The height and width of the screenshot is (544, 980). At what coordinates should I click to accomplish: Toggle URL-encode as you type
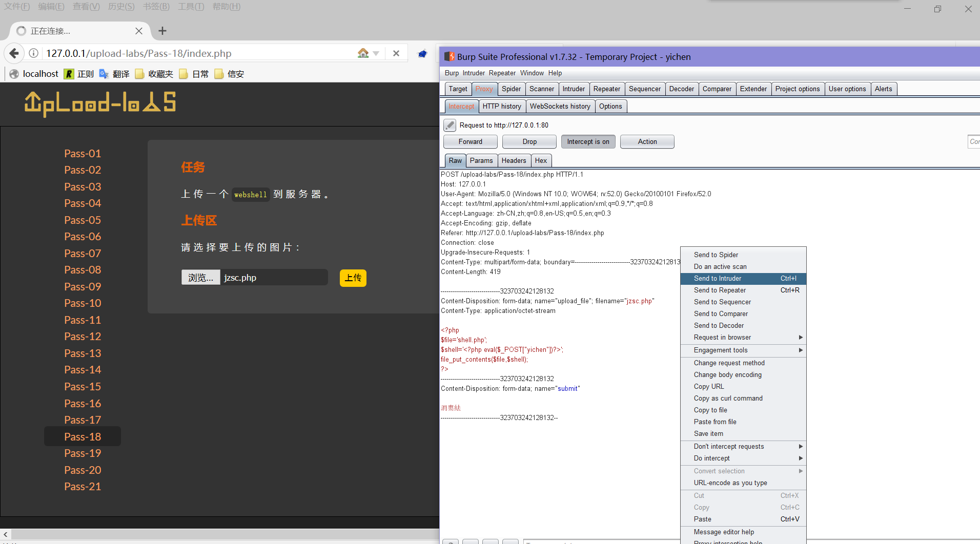point(743,483)
